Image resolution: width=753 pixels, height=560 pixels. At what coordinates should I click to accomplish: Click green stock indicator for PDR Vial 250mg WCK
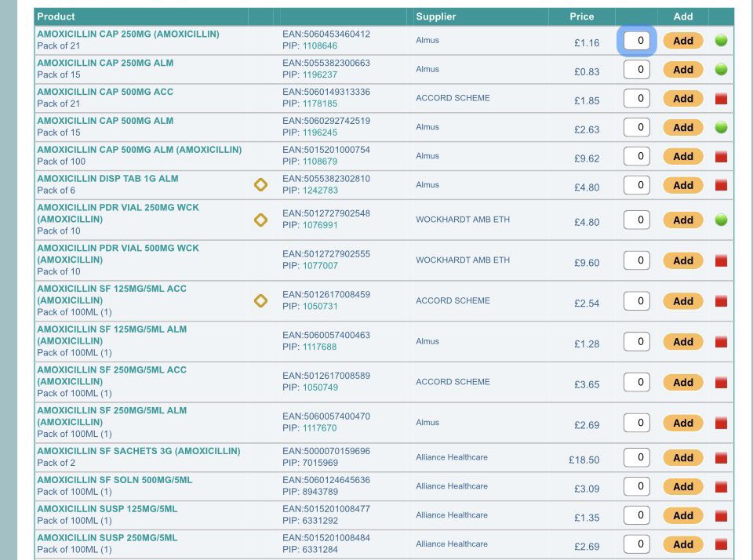click(721, 220)
